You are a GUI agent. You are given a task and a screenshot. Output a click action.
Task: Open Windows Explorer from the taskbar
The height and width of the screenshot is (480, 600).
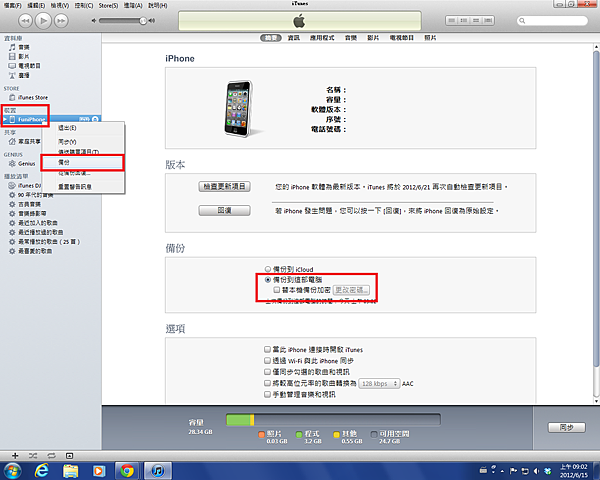[70, 470]
